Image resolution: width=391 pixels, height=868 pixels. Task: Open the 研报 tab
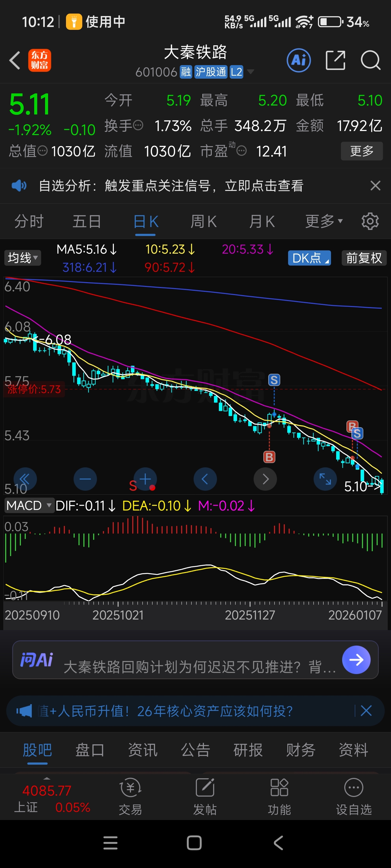point(248,750)
